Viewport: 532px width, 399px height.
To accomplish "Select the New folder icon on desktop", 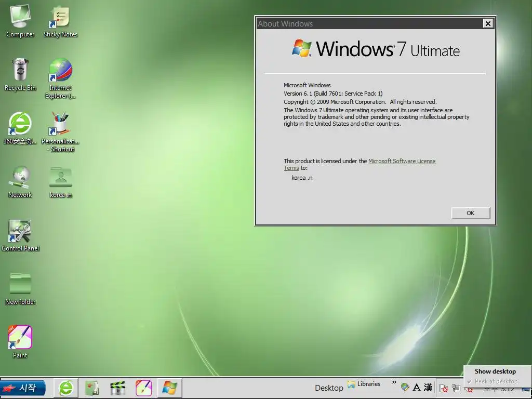I will click(20, 289).
